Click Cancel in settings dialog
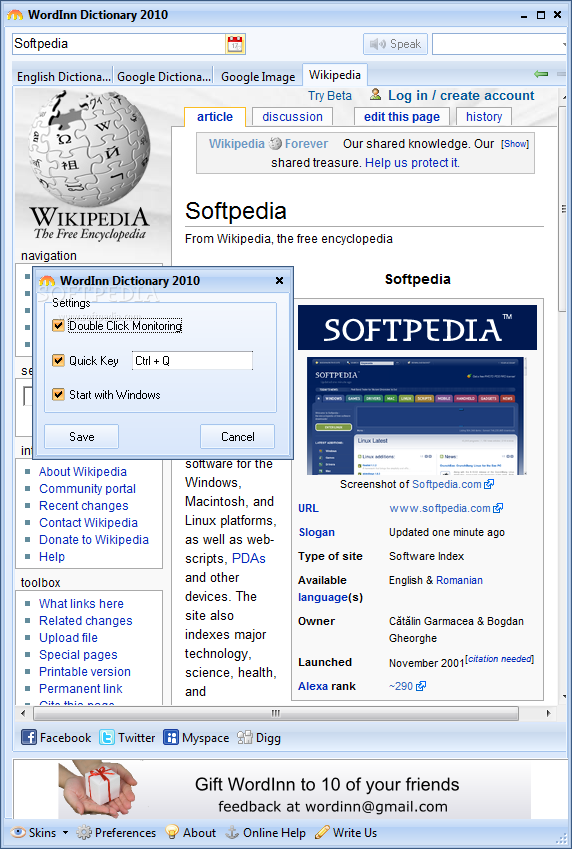 [237, 436]
